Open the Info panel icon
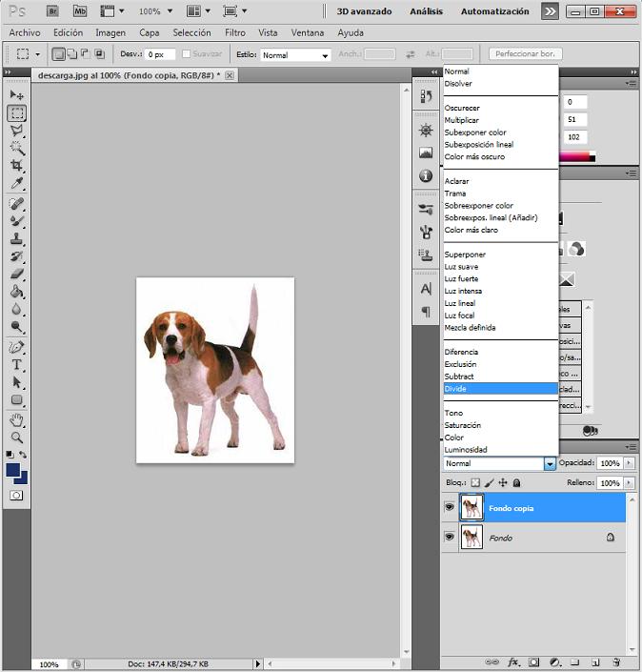The image size is (642, 672). pyautogui.click(x=426, y=175)
